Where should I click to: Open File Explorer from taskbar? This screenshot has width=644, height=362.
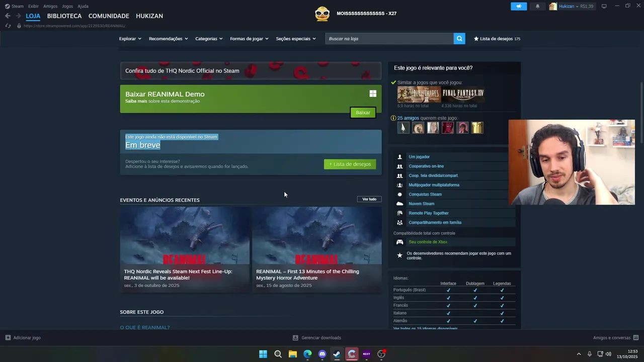pyautogui.click(x=293, y=354)
